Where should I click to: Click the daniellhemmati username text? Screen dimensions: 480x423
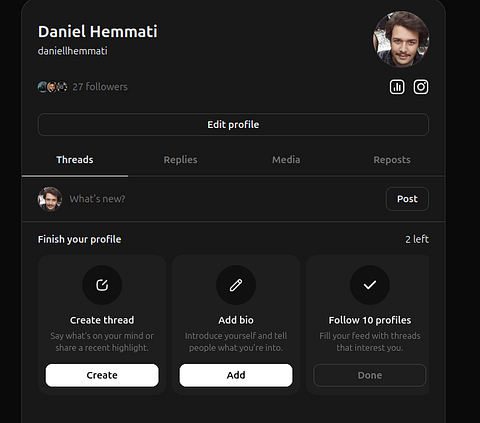point(73,51)
